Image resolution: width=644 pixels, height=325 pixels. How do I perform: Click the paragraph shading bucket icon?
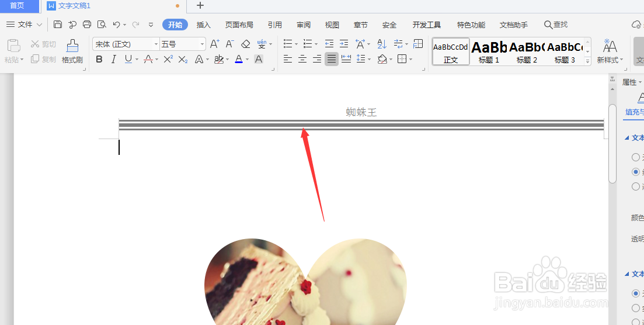click(382, 59)
